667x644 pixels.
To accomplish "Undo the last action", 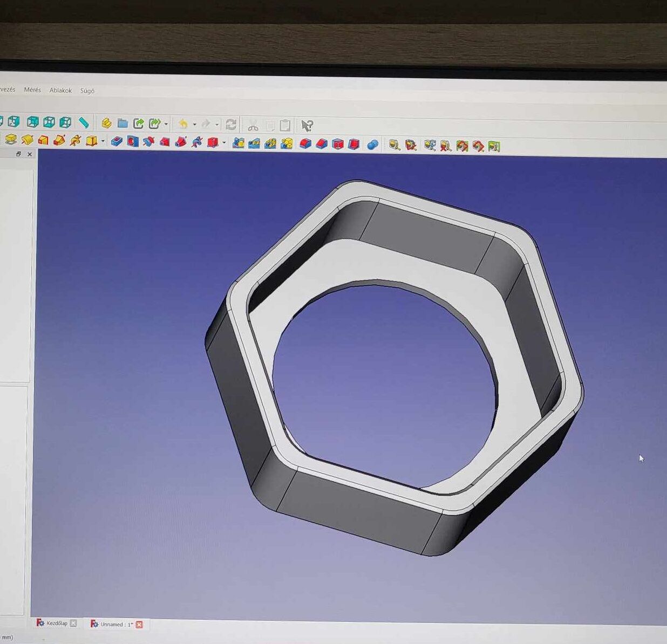I will coord(183,125).
